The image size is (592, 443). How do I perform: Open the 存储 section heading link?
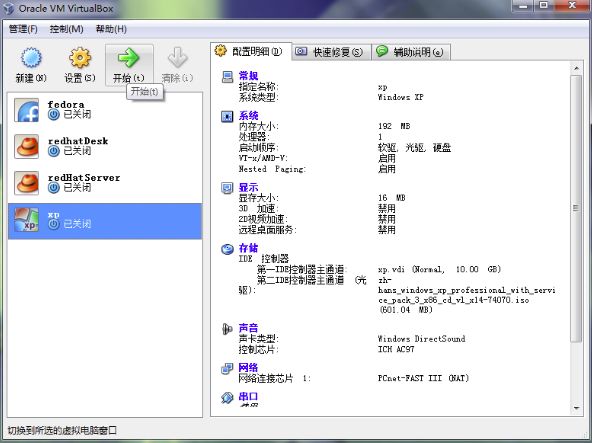(x=248, y=248)
